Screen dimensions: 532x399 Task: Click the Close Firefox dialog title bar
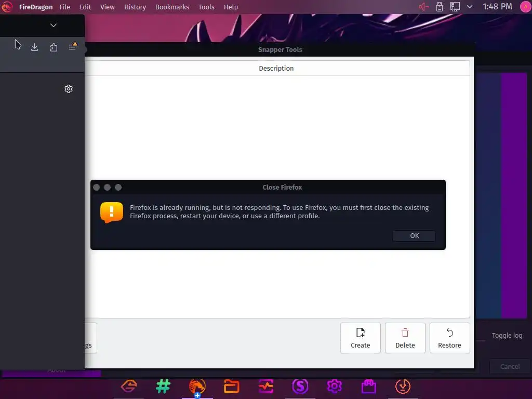[268, 187]
